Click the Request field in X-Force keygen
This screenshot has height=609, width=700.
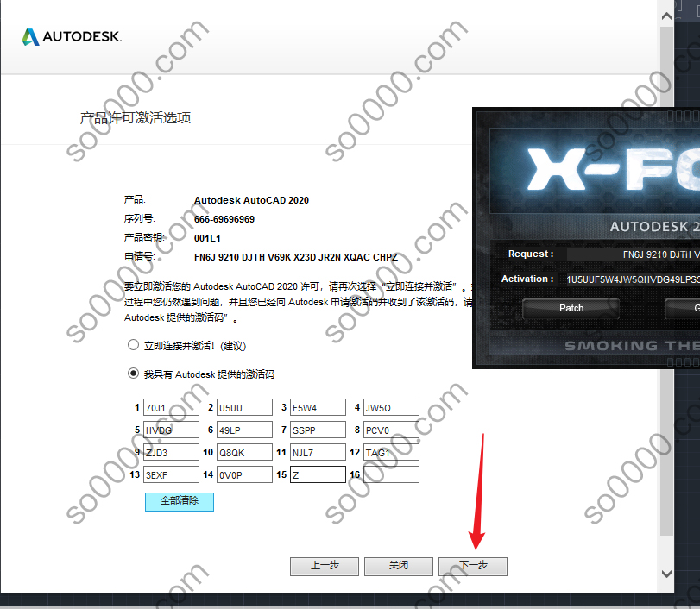633,254
